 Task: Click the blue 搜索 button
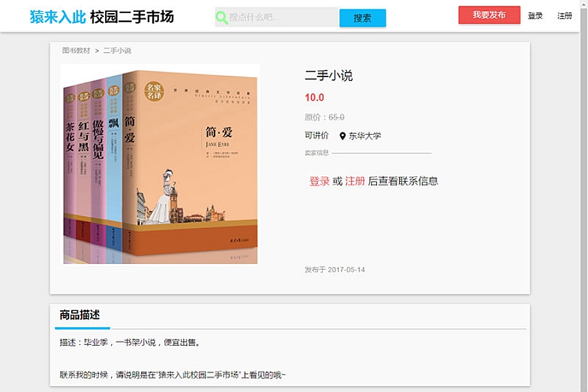tap(362, 18)
